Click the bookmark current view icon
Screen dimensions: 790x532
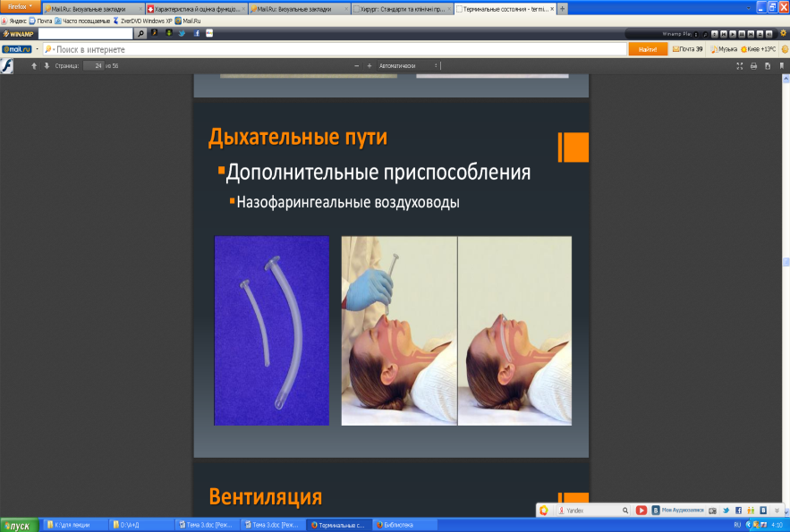click(x=781, y=66)
